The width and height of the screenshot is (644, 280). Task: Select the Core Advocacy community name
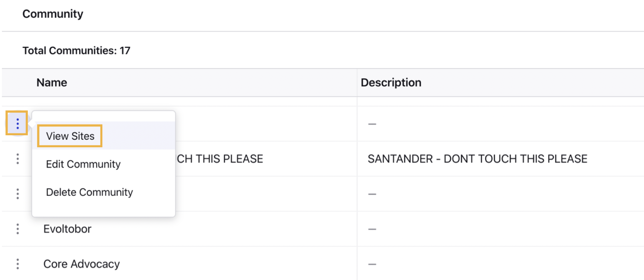pos(82,264)
